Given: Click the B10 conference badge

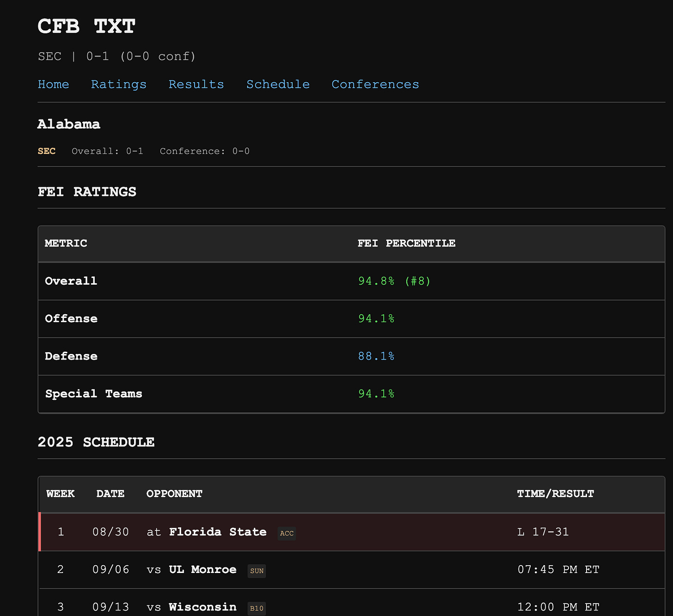Looking at the screenshot, I should (x=257, y=608).
